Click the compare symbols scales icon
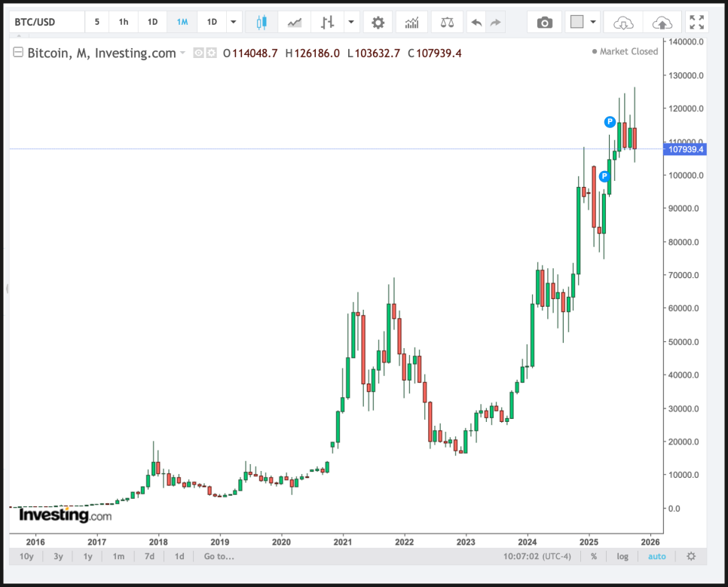 (x=447, y=23)
